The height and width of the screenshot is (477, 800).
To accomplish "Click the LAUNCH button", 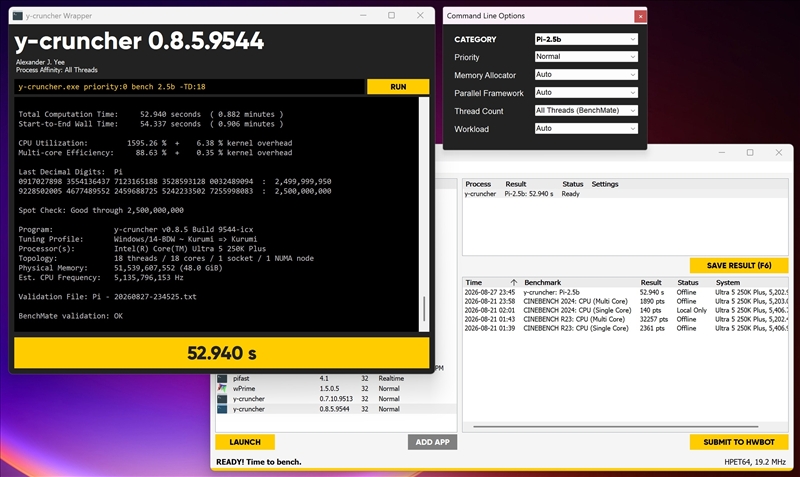I will point(245,442).
